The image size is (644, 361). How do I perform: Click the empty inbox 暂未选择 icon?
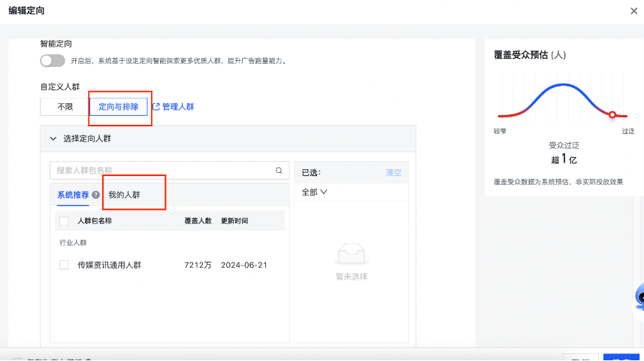click(x=351, y=253)
